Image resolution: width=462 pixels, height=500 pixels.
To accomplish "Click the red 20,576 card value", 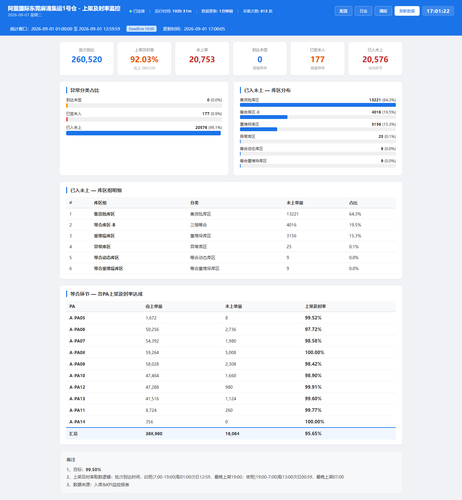I will (375, 59).
